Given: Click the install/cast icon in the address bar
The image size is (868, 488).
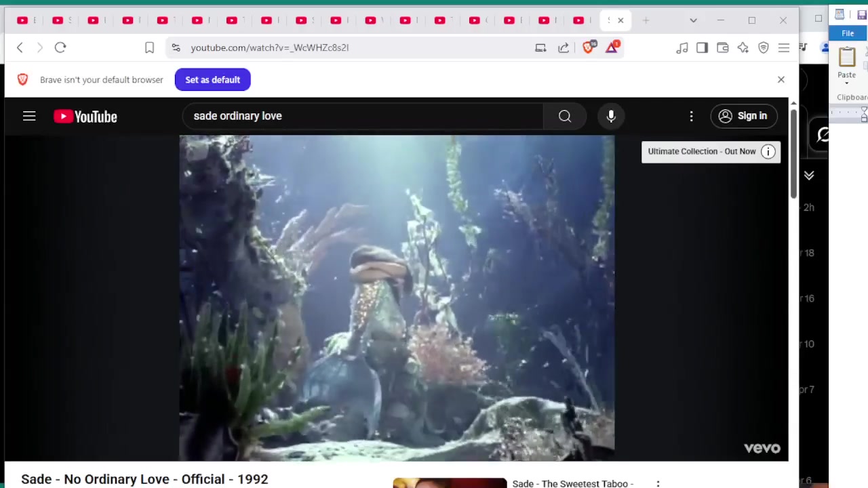Looking at the screenshot, I should coord(540,47).
